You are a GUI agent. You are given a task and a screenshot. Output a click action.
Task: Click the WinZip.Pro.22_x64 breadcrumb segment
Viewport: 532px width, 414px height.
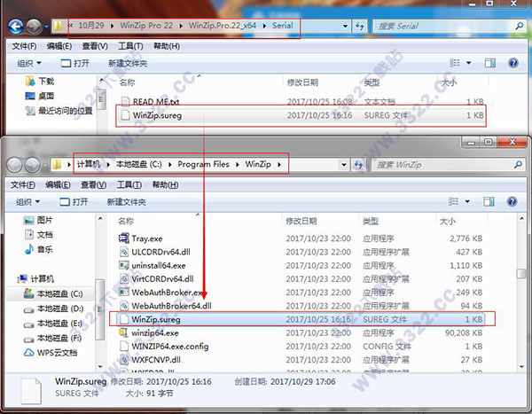click(x=223, y=26)
